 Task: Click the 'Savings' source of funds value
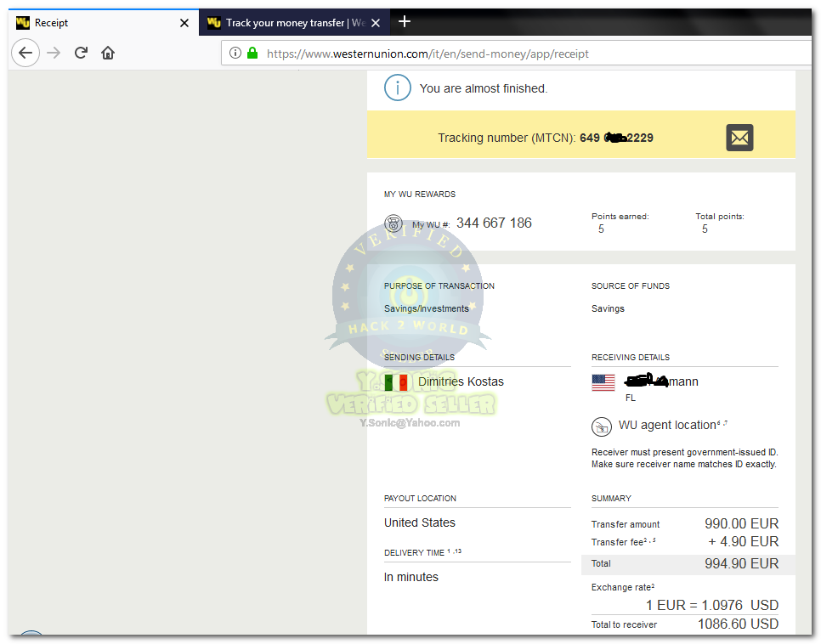[x=608, y=308]
